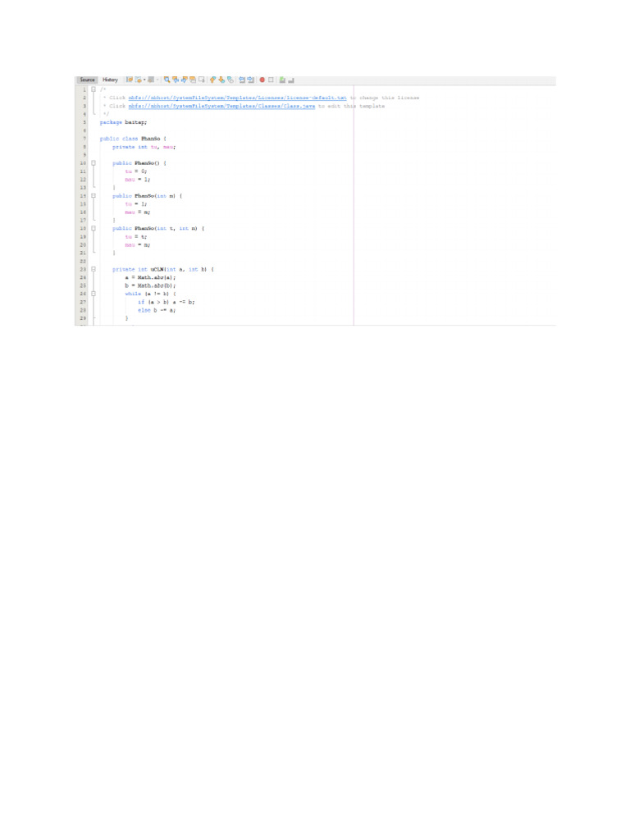This screenshot has height=840, width=630.
Task: Collapse the PhanSo(int t, int m) fold
Action: coord(94,228)
